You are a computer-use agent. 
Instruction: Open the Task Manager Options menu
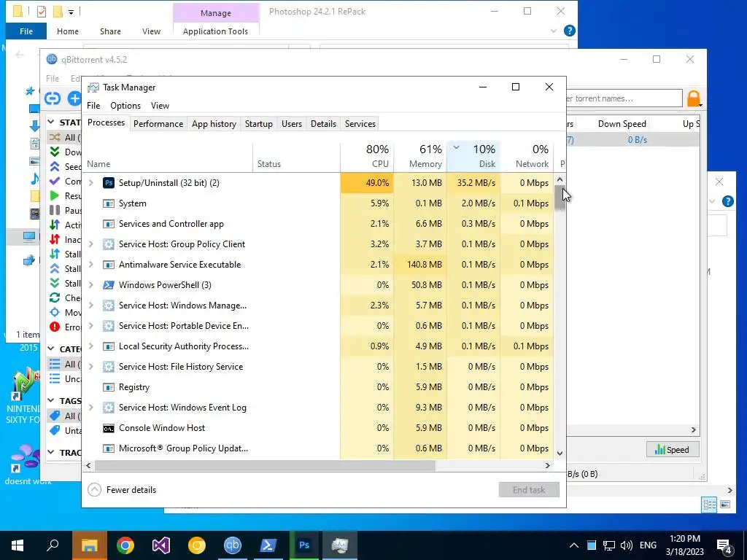[x=125, y=106]
